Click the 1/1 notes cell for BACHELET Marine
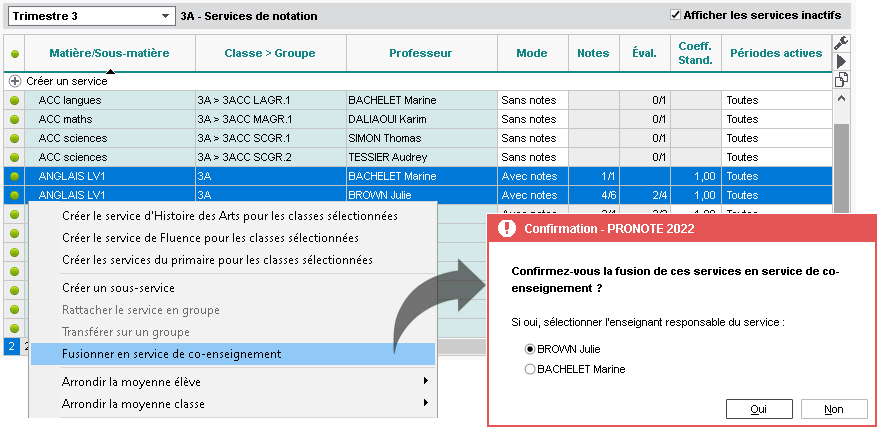The width and height of the screenshot is (878, 428). 594,176
